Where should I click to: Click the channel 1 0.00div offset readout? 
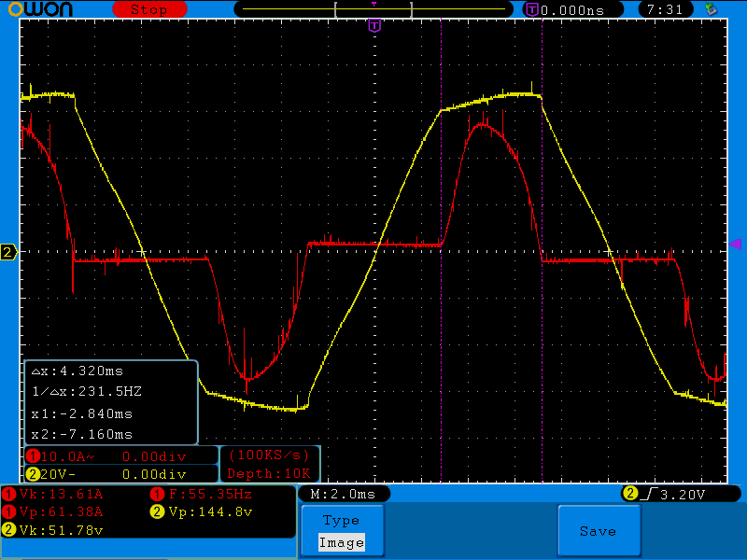[154, 456]
